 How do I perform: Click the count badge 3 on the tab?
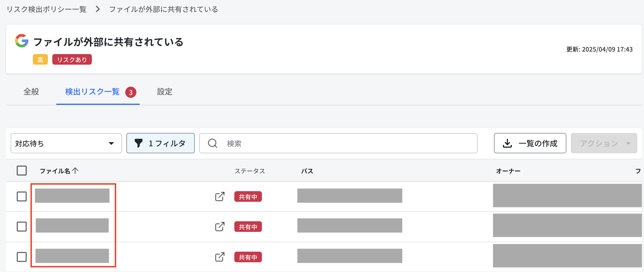pyautogui.click(x=131, y=92)
